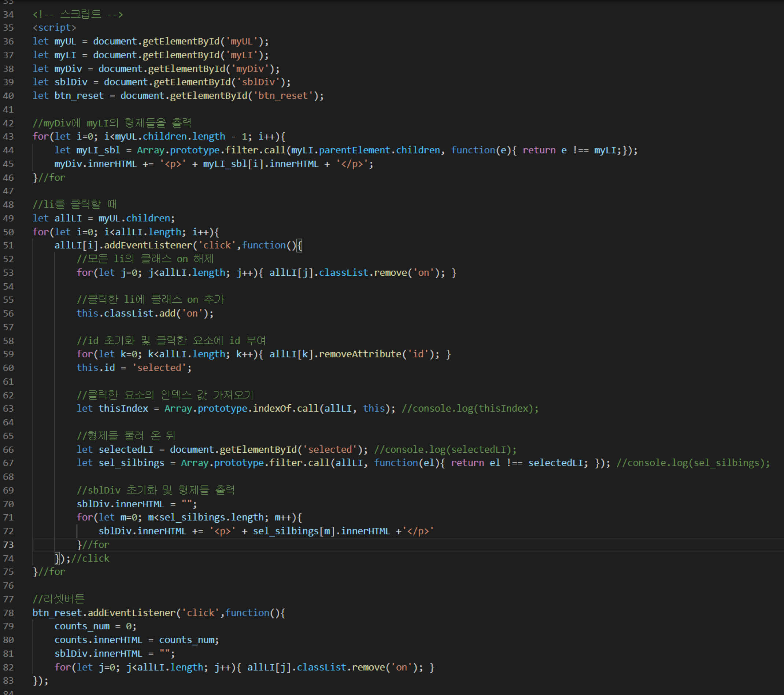Click 'sel_silbings[m].innerHTML' on line 72
The height and width of the screenshot is (695, 784).
click(x=321, y=531)
